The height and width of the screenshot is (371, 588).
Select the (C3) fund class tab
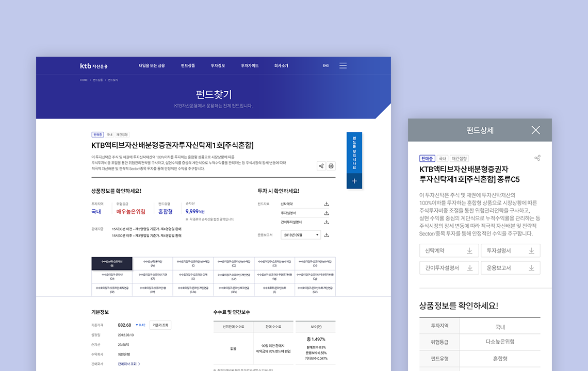coord(274,263)
